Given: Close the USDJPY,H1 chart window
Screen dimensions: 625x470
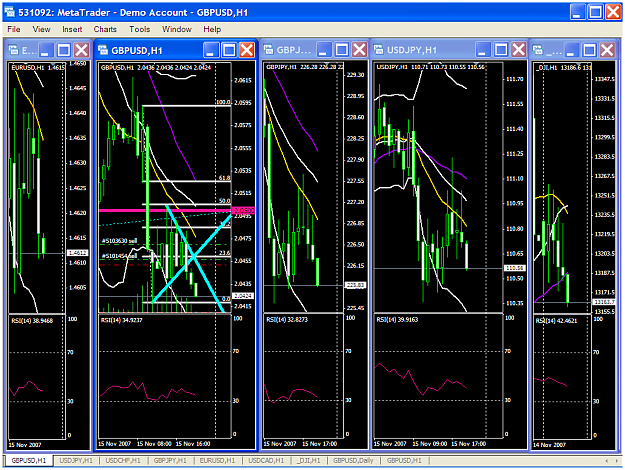Looking at the screenshot, I should (519, 50).
